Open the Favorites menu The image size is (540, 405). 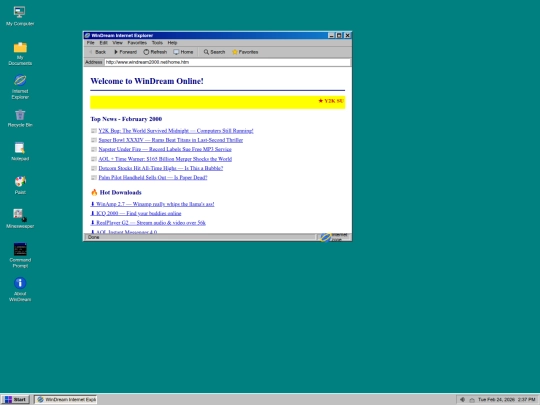(x=137, y=43)
